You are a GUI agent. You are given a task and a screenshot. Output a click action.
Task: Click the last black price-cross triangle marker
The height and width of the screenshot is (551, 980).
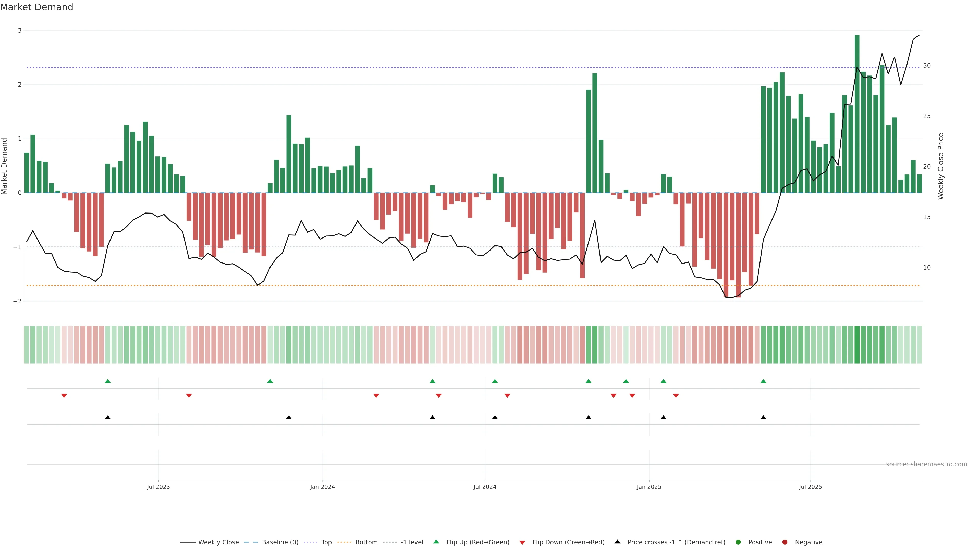click(763, 418)
